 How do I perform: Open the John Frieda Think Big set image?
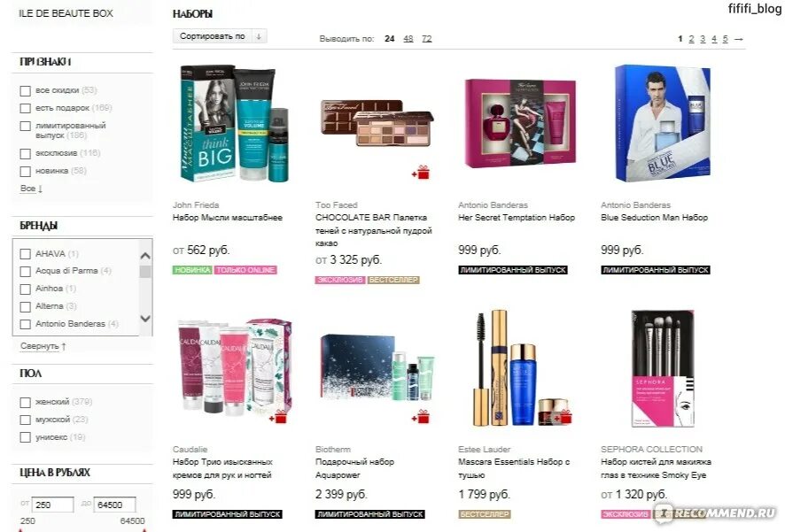[234, 123]
